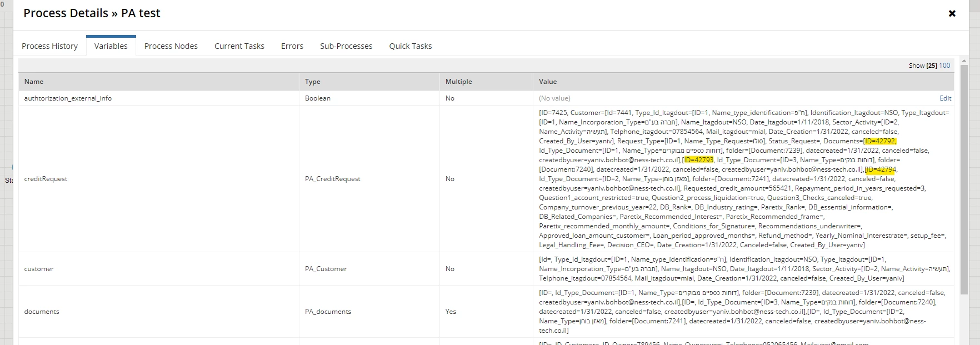Click the PA_Customer type cell
This screenshot has width=980, height=345.
[x=326, y=269]
